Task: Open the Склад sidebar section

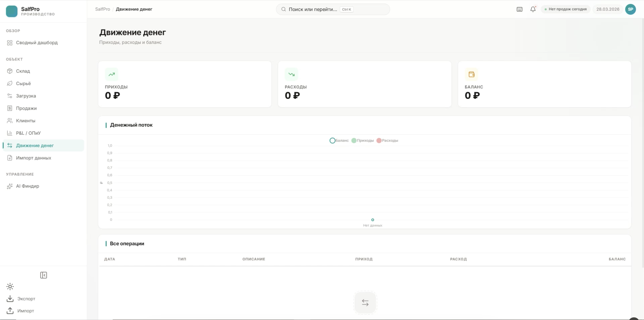Action: (23, 71)
